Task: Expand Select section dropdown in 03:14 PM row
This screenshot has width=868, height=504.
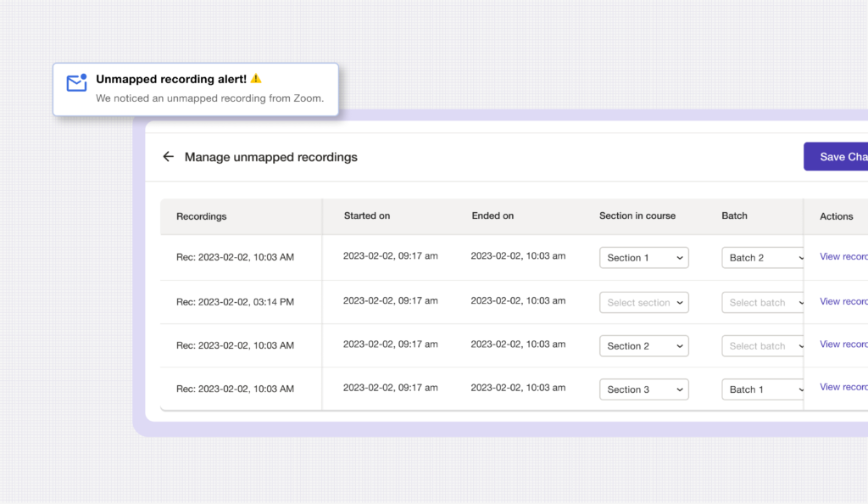Action: coord(644,302)
